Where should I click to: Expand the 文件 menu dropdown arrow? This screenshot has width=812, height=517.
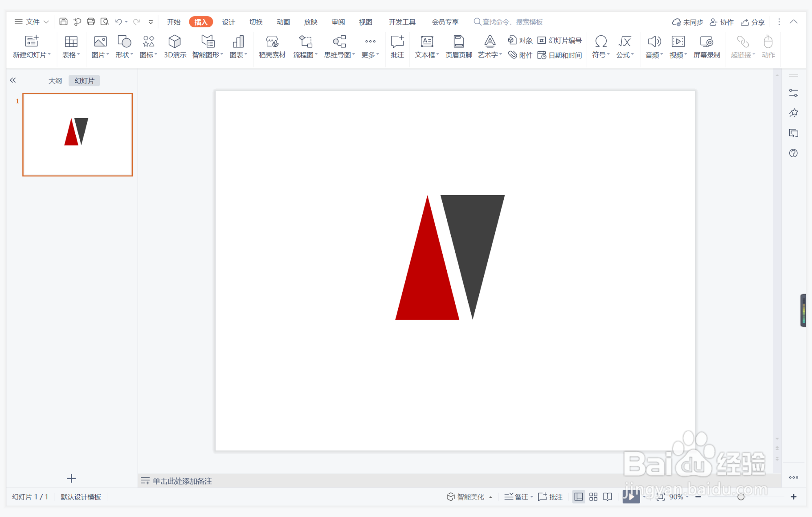tap(46, 22)
